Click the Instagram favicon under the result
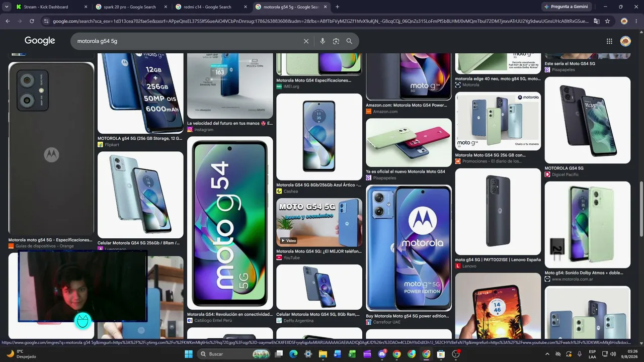The height and width of the screenshot is (362, 644). click(190, 130)
